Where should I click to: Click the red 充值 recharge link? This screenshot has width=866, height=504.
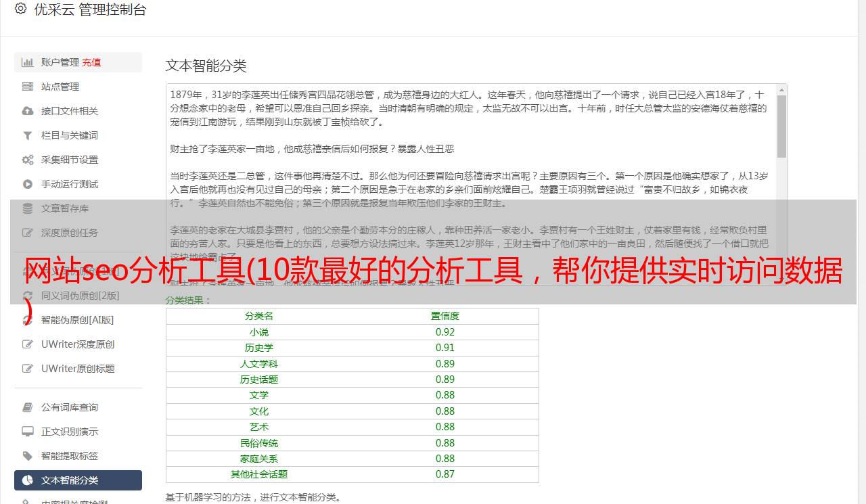pyautogui.click(x=91, y=62)
